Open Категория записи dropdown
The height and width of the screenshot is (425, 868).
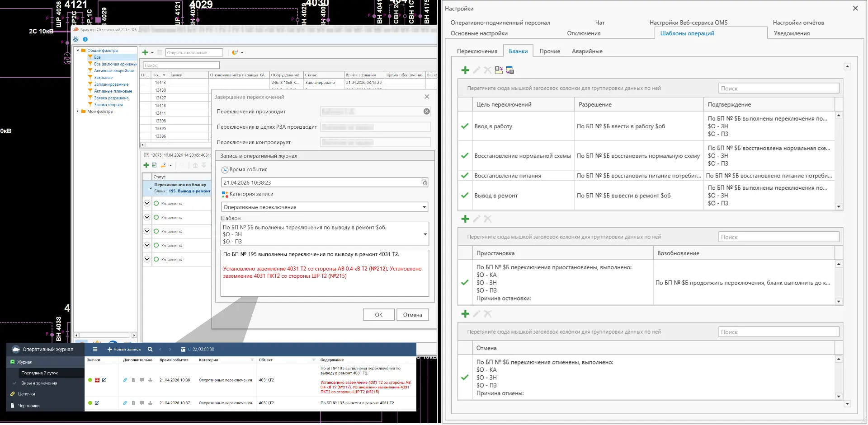pyautogui.click(x=424, y=207)
